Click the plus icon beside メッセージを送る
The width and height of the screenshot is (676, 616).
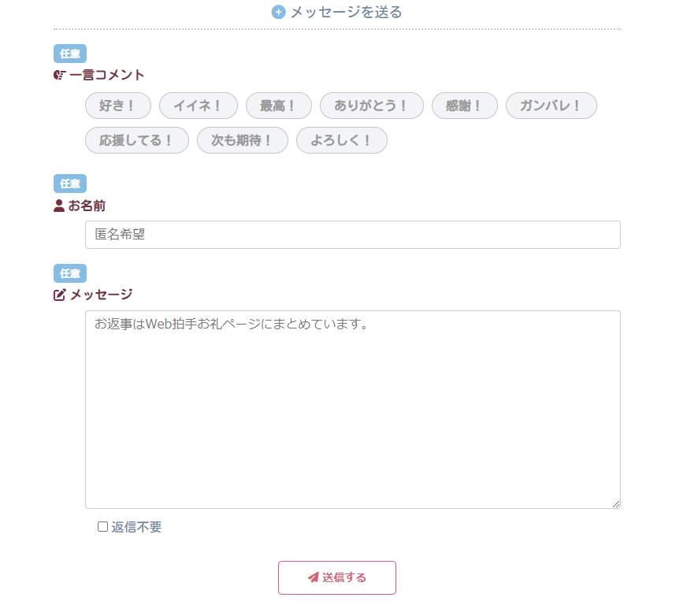278,13
